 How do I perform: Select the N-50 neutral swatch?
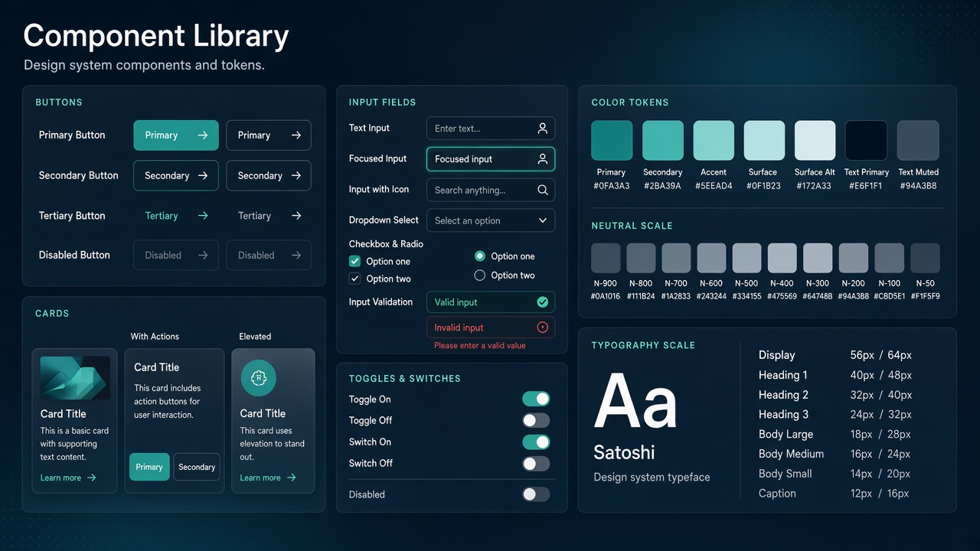point(925,258)
